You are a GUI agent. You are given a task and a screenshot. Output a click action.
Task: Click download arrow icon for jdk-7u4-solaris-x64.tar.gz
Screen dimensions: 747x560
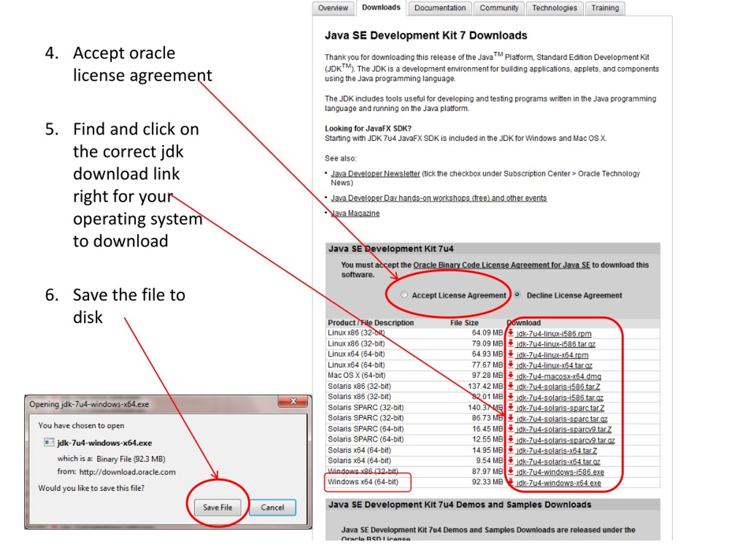point(511,461)
